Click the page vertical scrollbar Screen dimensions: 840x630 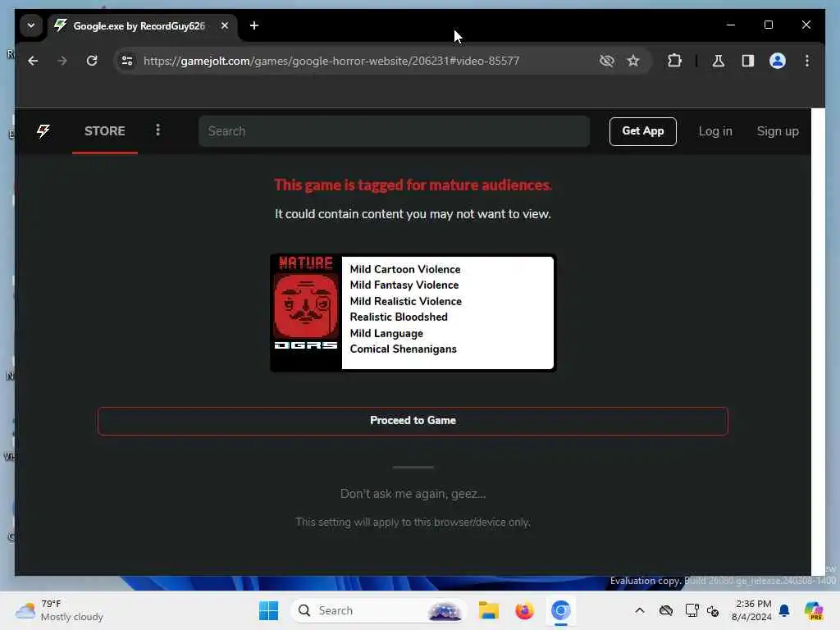click(818, 342)
